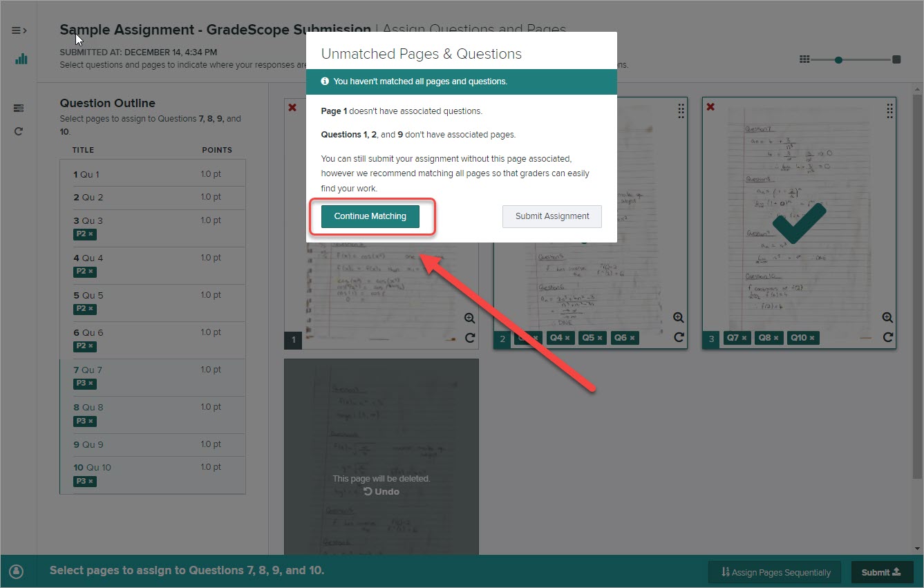
Task: Open the account profile icon in the bottom bar
Action: (x=17, y=571)
